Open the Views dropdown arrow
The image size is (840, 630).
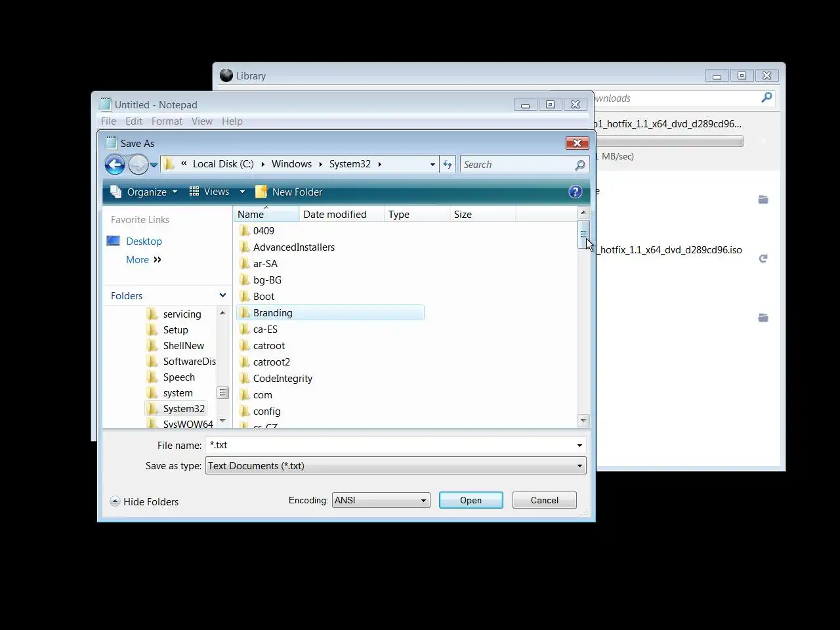[x=242, y=192]
